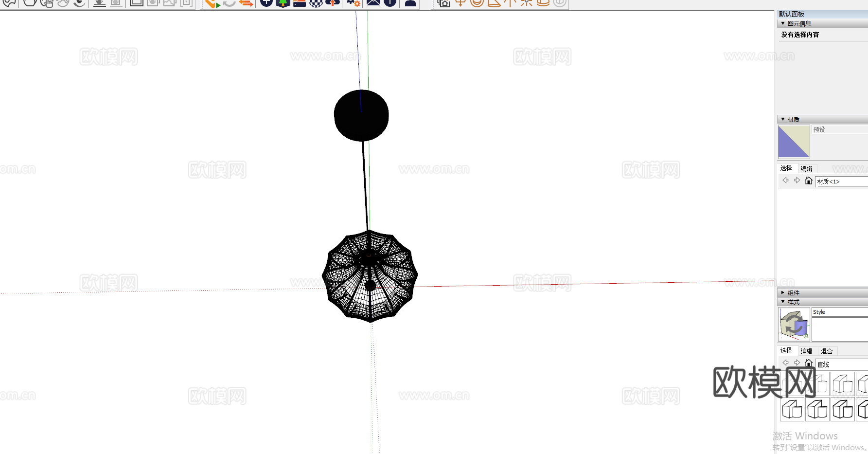Screen dimensions: 868x454
Task: Open the 直线 style collection dropdown
Action: (x=842, y=364)
